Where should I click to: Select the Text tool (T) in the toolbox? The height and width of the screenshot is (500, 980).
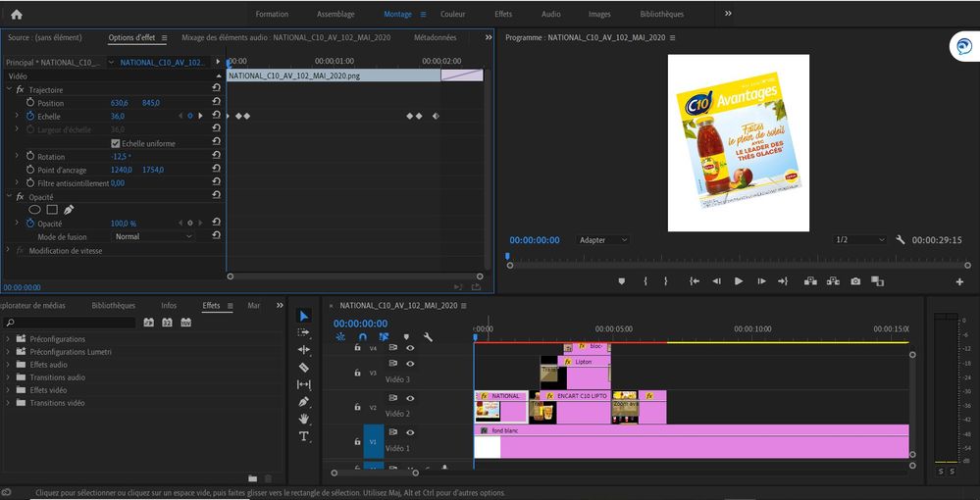point(304,435)
